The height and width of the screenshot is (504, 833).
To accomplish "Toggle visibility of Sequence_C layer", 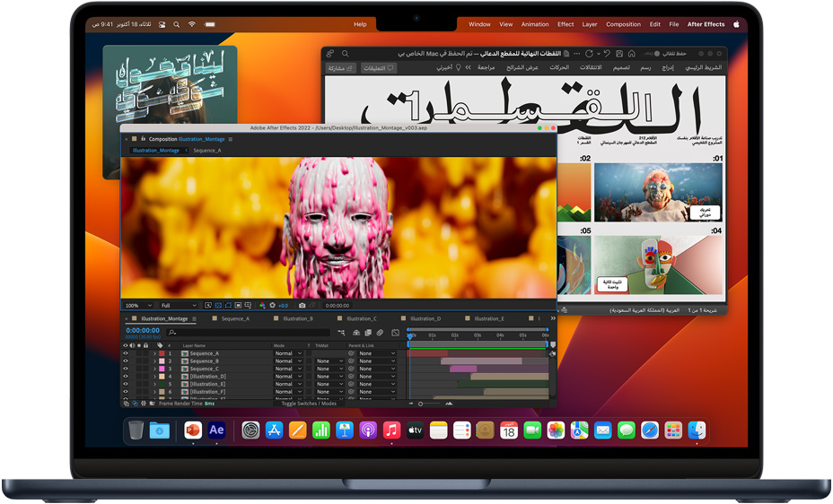I will click(126, 369).
